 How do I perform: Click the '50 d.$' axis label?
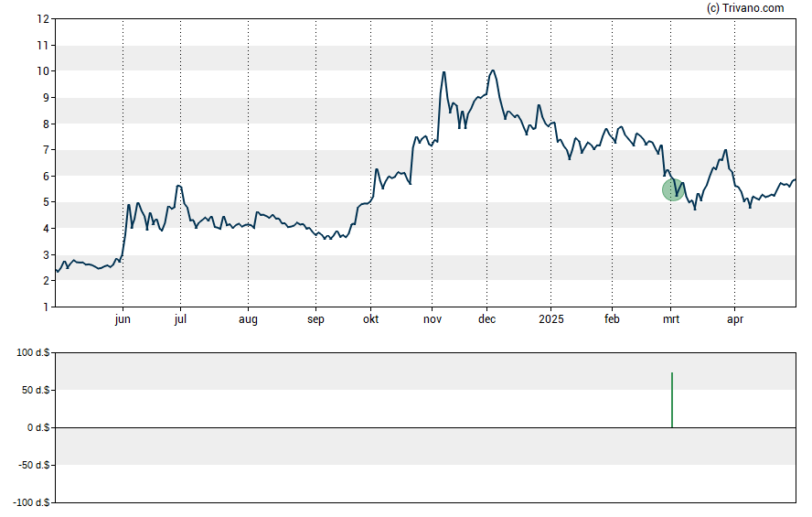click(x=36, y=390)
